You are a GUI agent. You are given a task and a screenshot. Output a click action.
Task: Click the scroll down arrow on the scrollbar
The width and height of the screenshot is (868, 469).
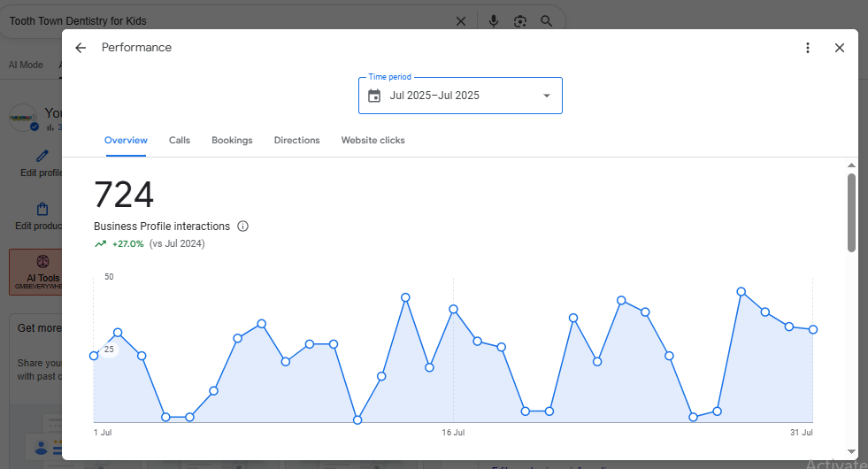tap(851, 450)
